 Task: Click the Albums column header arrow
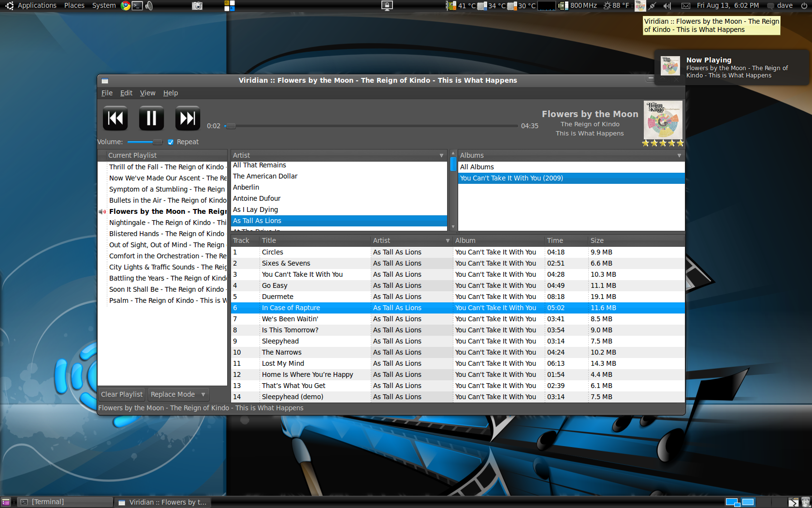(x=679, y=155)
